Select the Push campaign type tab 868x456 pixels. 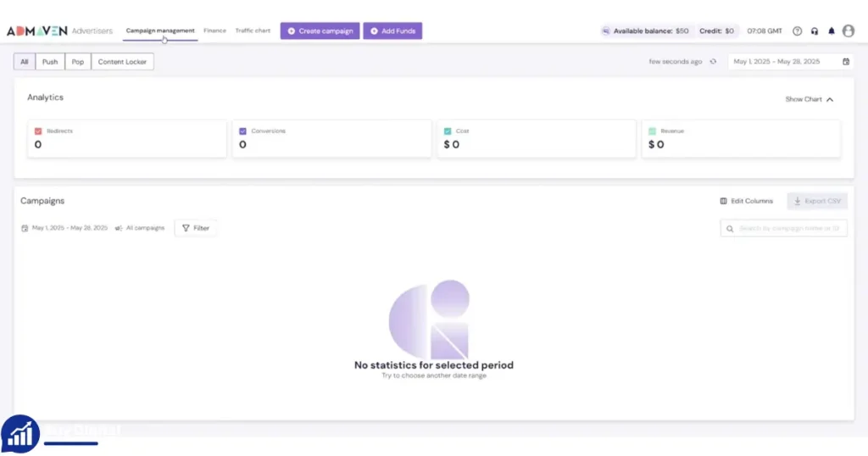pyautogui.click(x=50, y=62)
